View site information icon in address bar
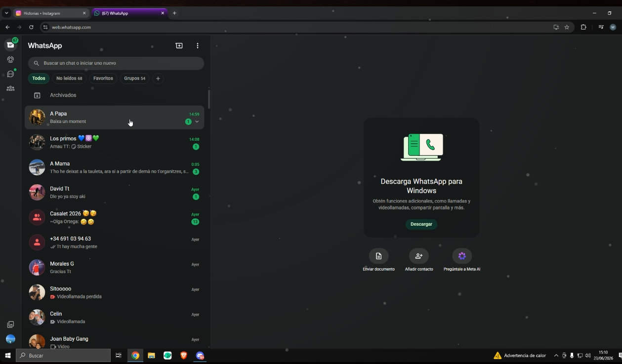This screenshot has height=364, width=622. click(45, 27)
